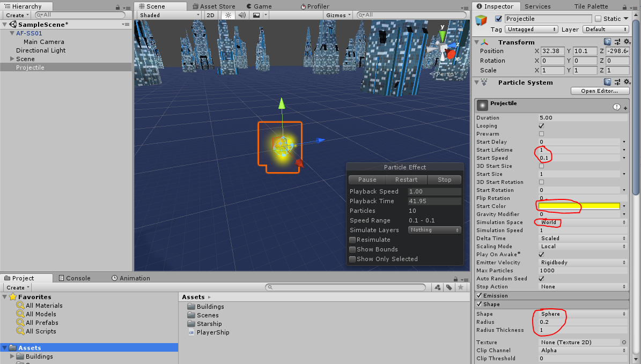This screenshot has height=364, width=641.
Task: Pause the particle effect
Action: (x=367, y=180)
